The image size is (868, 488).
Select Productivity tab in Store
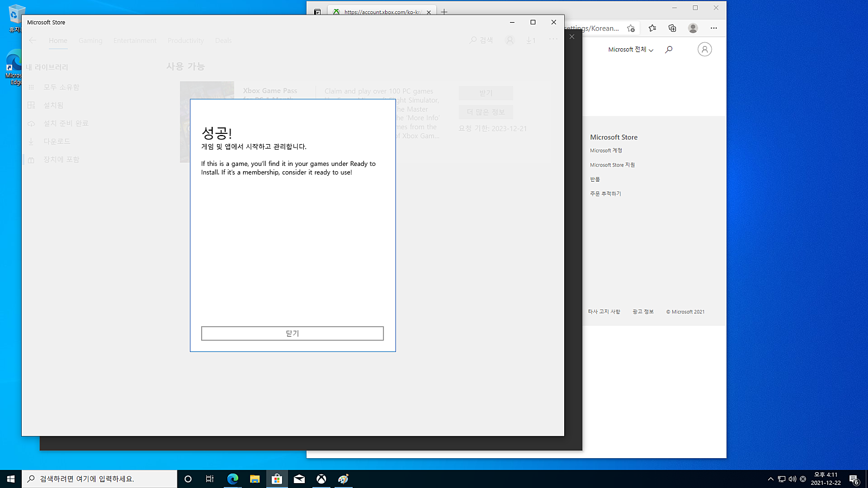186,41
